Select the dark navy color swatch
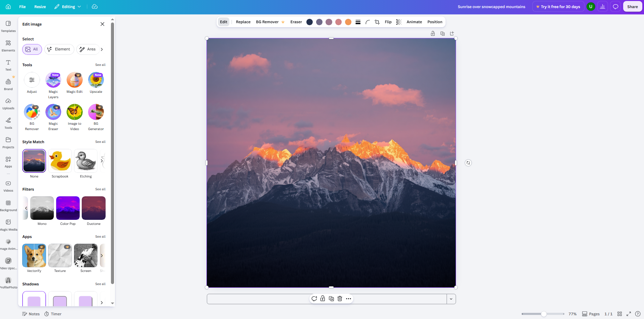 point(310,22)
